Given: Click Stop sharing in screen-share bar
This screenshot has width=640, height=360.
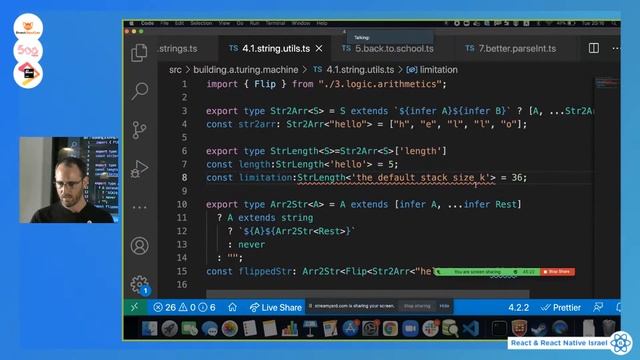Looking at the screenshot, I should [x=417, y=306].
